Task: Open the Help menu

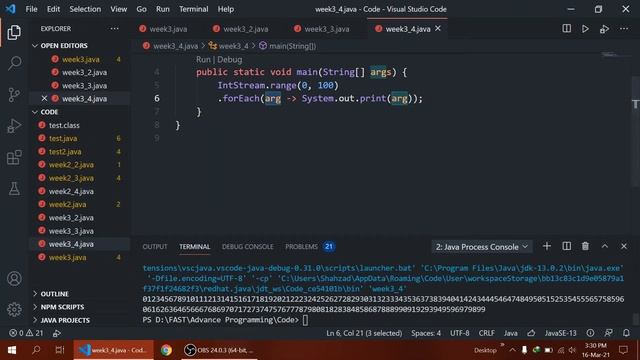Action: pyautogui.click(x=226, y=9)
